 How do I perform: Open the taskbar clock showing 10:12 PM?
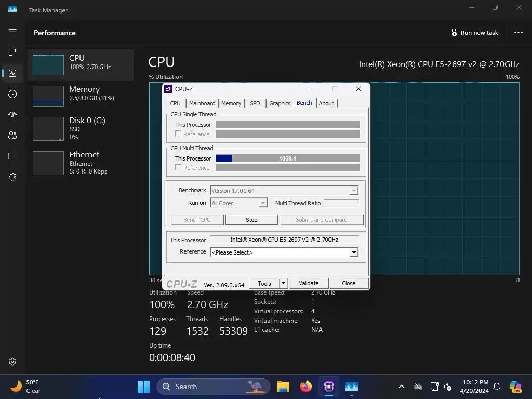point(474,387)
